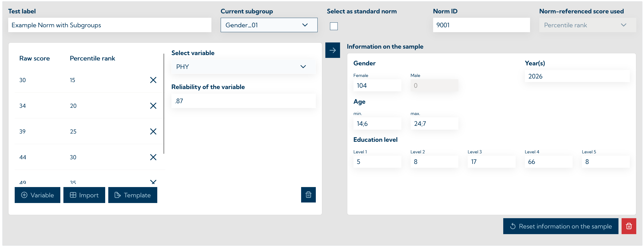Click the right arrow button beside the sample information
Image resolution: width=644 pixels, height=247 pixels.
(333, 50)
